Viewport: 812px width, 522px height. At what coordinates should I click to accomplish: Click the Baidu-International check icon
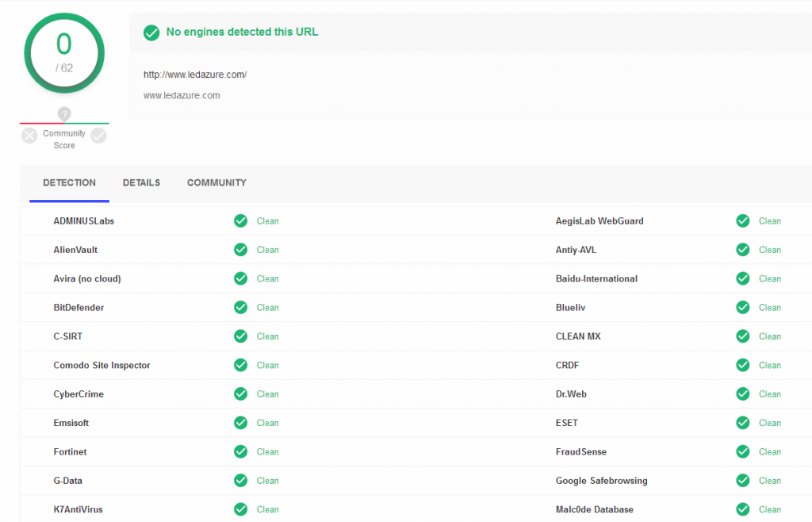tap(743, 278)
